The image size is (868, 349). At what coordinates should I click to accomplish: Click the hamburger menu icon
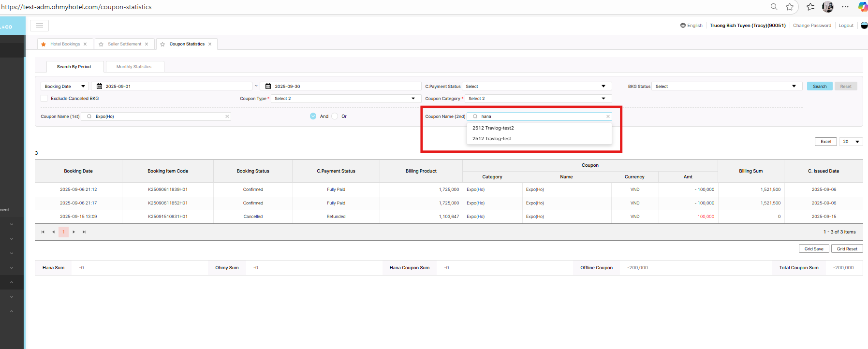pyautogui.click(x=40, y=26)
